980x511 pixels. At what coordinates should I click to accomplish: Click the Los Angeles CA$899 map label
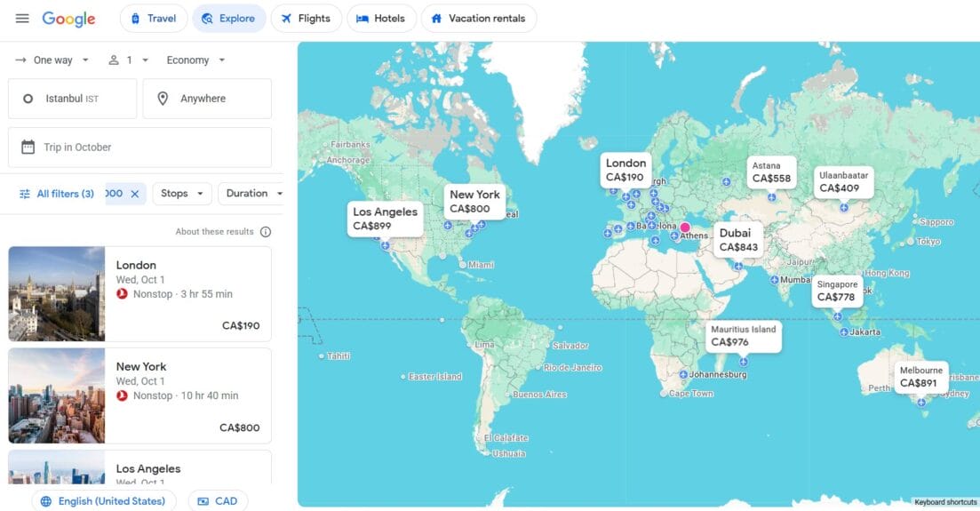coord(385,219)
